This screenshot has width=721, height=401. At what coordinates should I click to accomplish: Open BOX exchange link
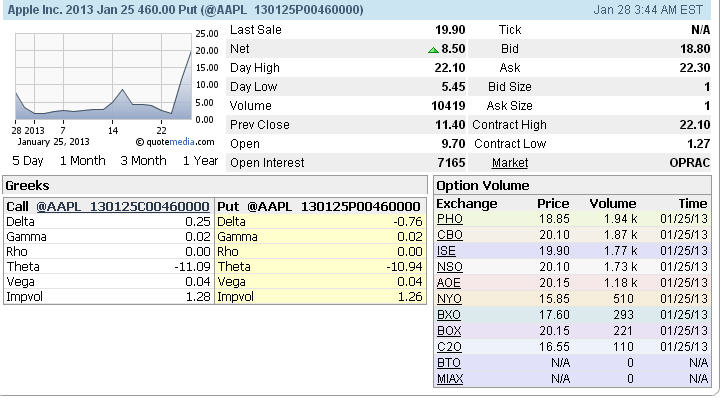pos(449,331)
